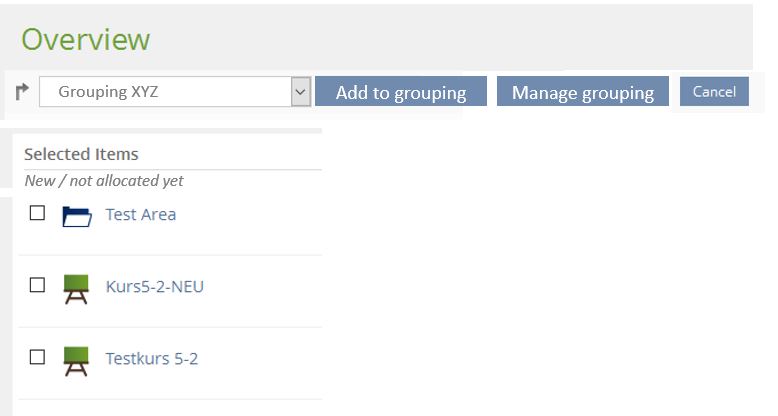Click the folder icon next to Test Area
The height and width of the screenshot is (416, 778).
[76, 215]
